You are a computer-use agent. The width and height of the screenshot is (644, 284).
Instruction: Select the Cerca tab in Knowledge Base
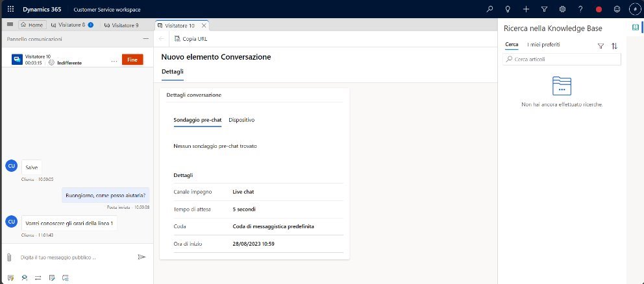click(512, 44)
